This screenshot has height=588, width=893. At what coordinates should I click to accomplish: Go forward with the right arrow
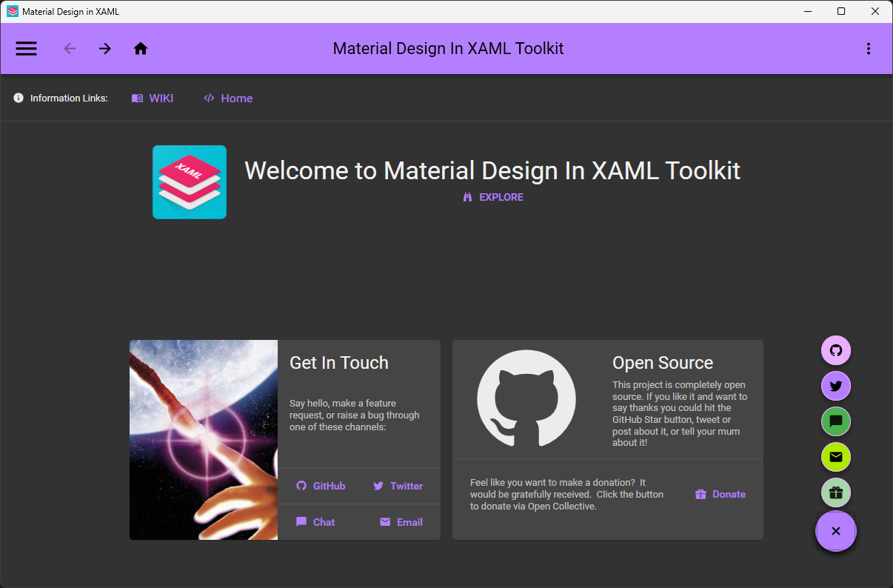tap(105, 49)
